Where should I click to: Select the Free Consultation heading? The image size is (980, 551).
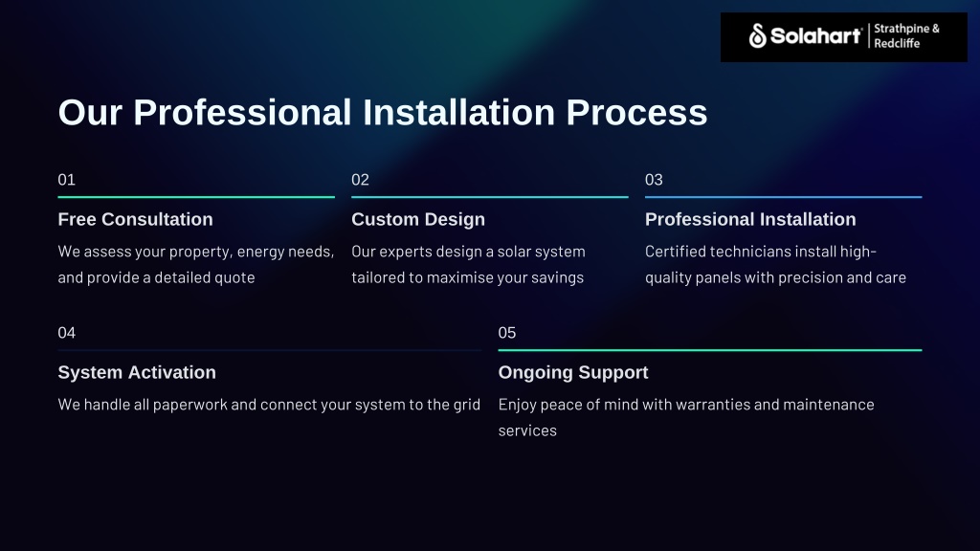[135, 219]
